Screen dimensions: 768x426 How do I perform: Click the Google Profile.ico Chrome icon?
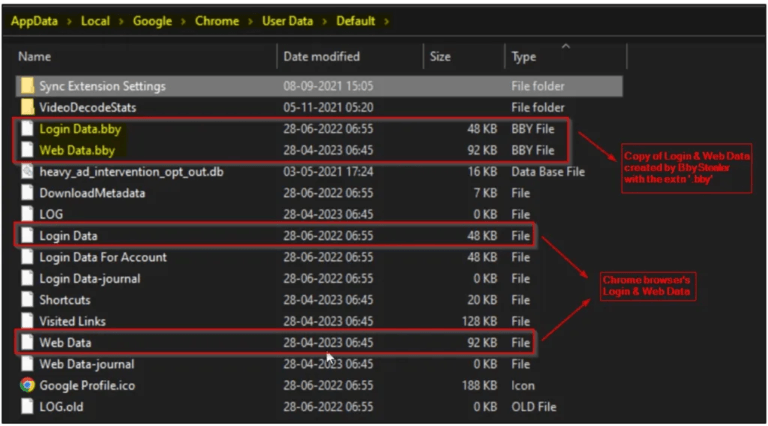point(27,385)
